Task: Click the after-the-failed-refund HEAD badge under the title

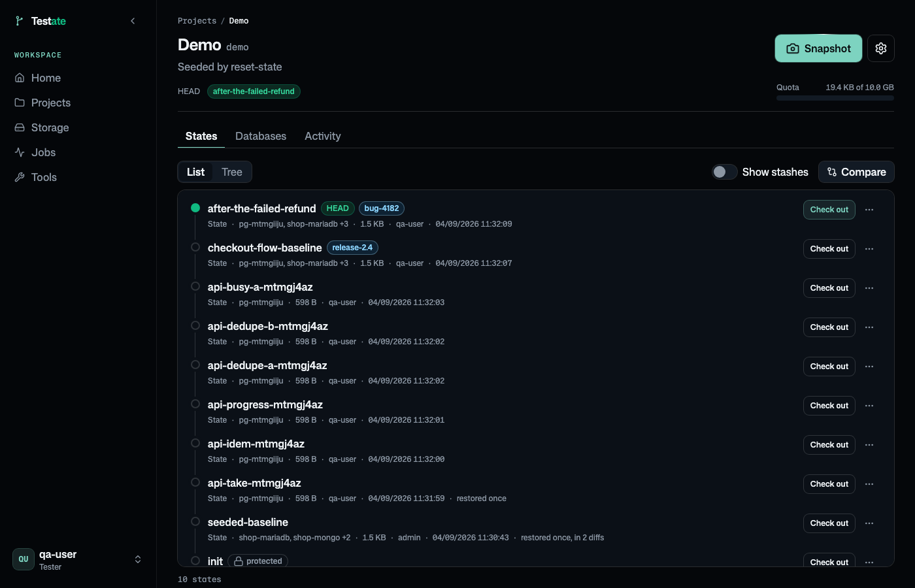Action: (x=254, y=91)
